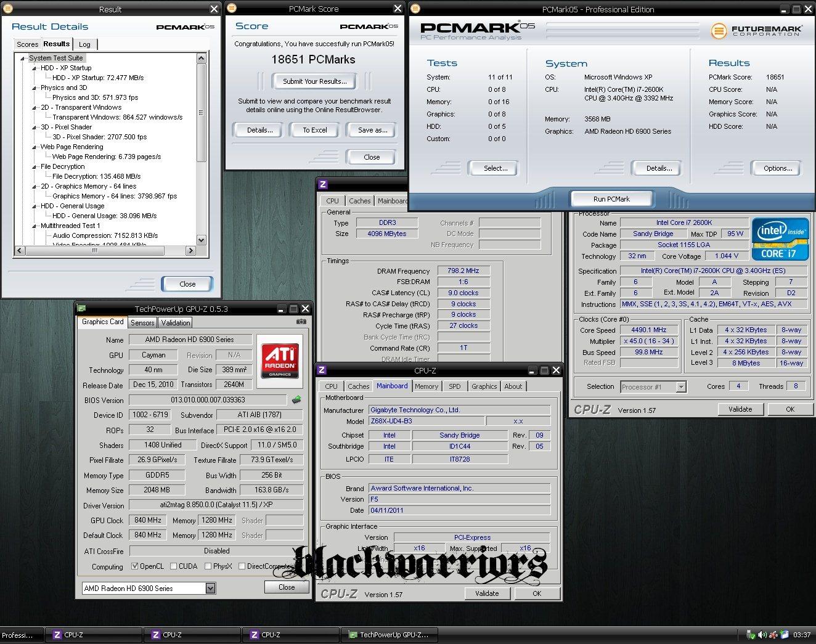Image resolution: width=816 pixels, height=644 pixels.
Task: Open the Graphics tab in CPU-Z
Action: (484, 386)
